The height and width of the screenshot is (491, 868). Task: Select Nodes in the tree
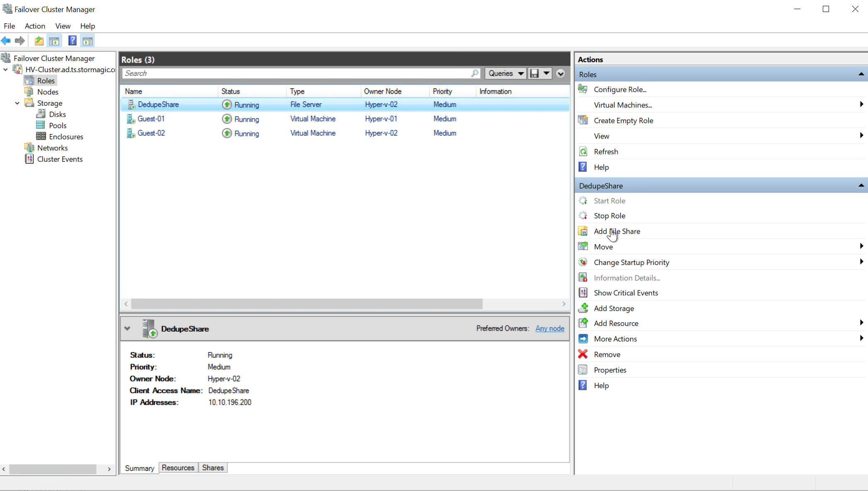tap(48, 92)
